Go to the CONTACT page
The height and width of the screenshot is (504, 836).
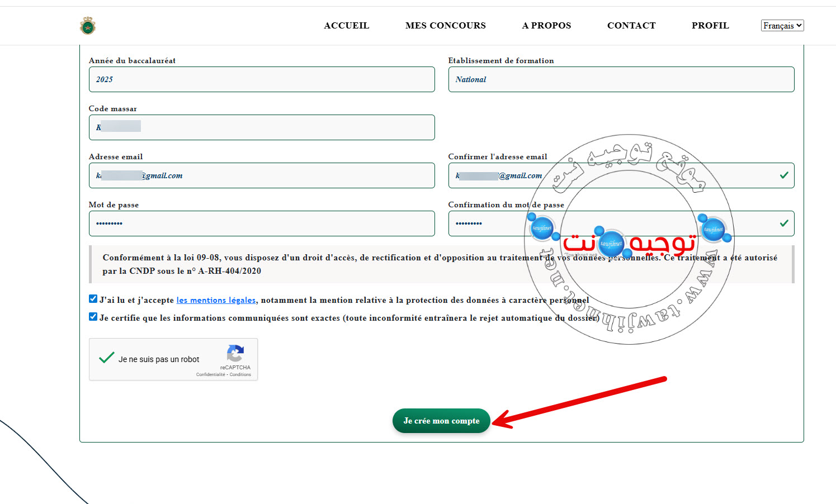point(631,25)
